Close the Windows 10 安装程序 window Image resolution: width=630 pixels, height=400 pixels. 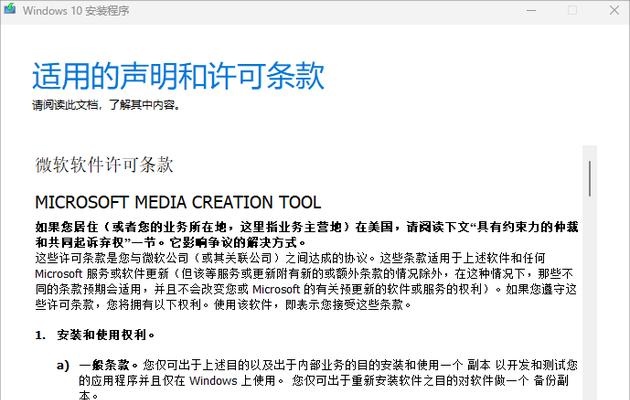click(614, 10)
